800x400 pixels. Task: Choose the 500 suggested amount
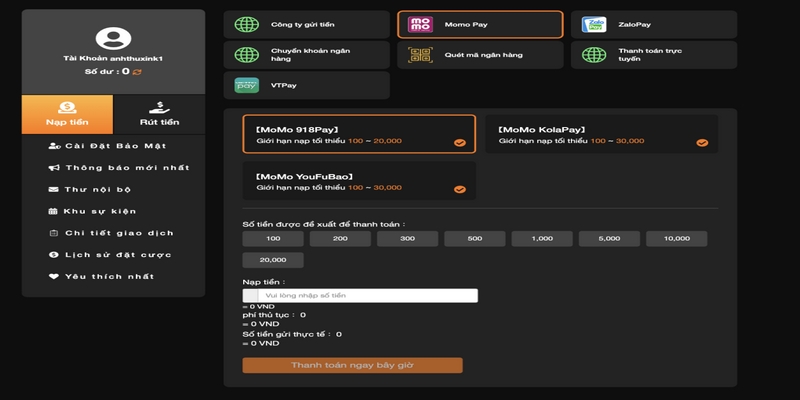[474, 239]
